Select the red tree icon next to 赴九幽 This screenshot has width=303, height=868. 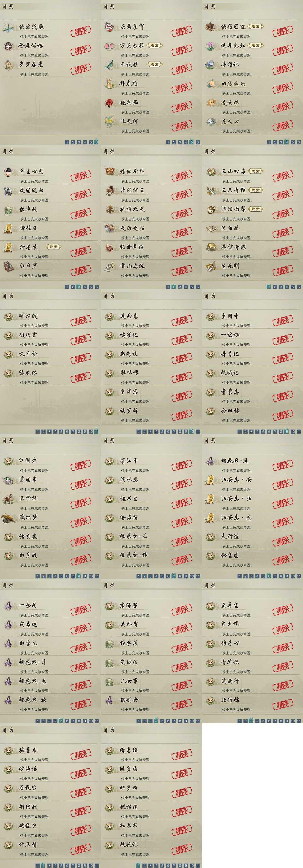point(110,103)
